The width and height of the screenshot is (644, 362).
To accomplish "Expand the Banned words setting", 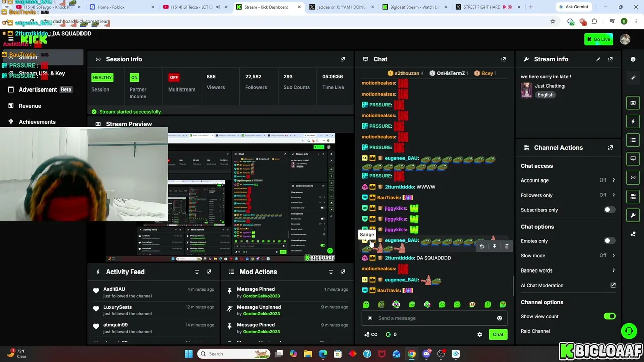I will 568,270.
